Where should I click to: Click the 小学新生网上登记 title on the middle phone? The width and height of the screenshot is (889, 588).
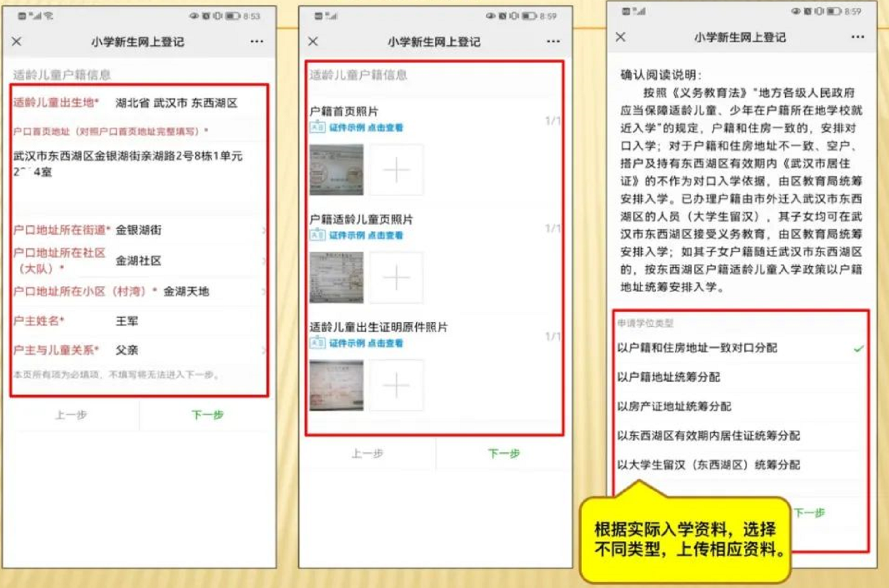pyautogui.click(x=434, y=42)
